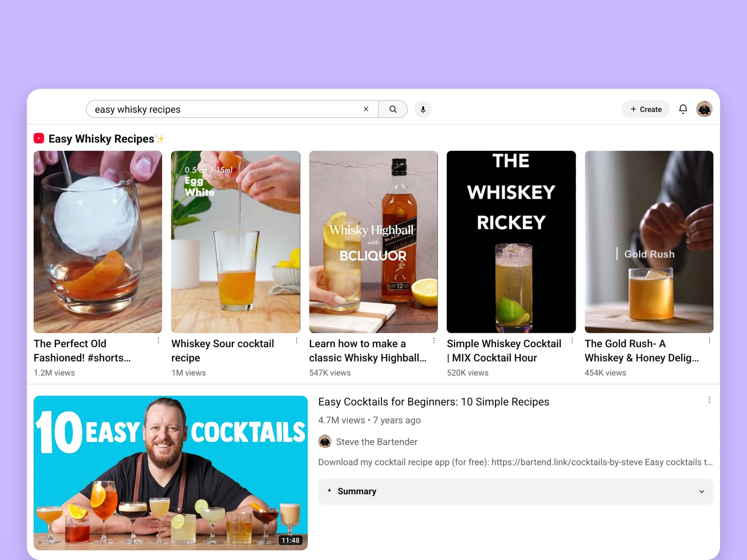Start voice search with microphone icon
747x560 pixels.
click(x=423, y=109)
